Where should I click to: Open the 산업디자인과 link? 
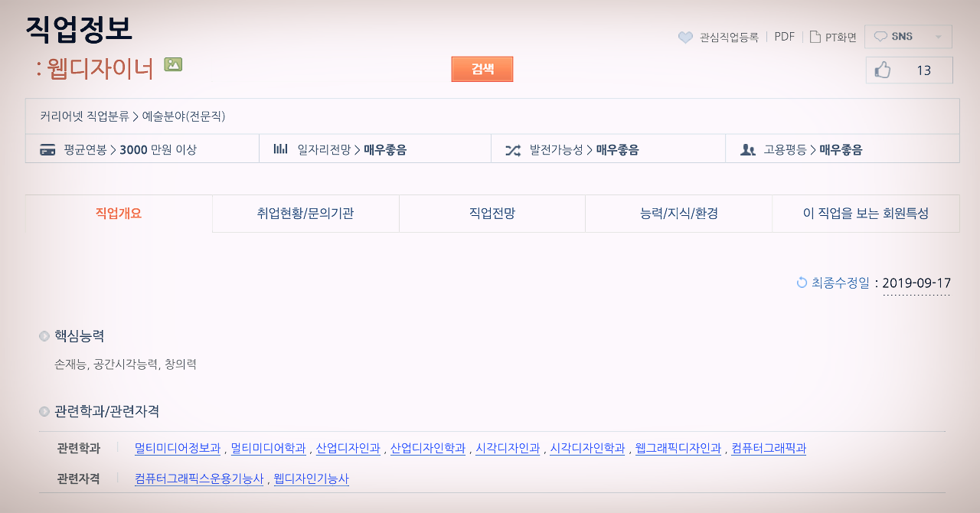pyautogui.click(x=348, y=448)
